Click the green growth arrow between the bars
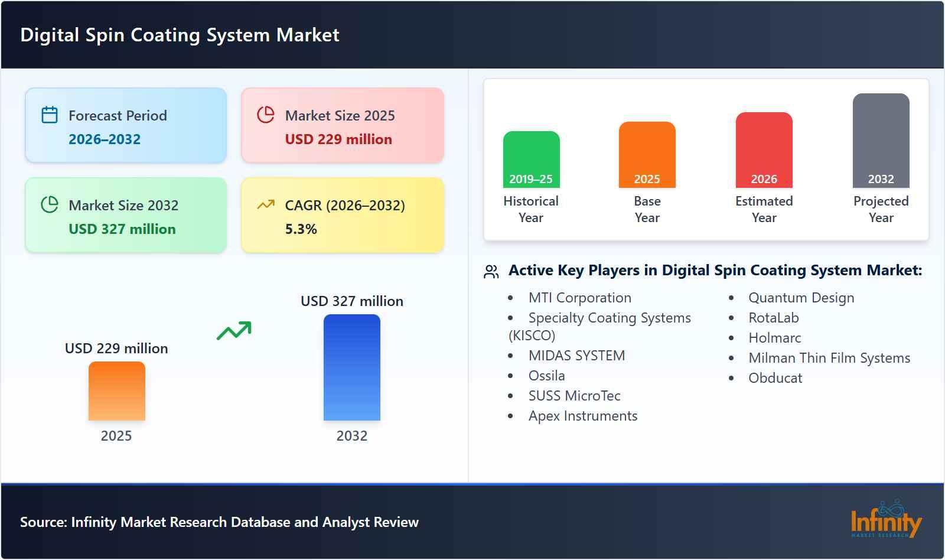 tap(234, 331)
